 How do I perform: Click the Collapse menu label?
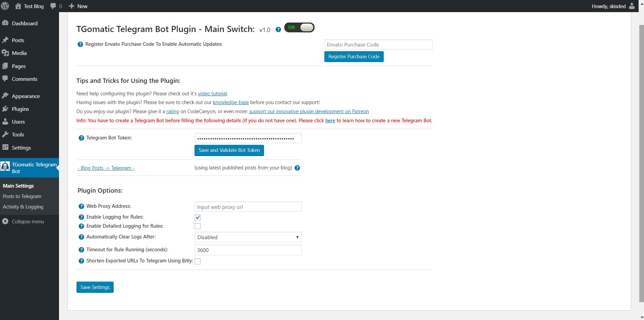(x=28, y=221)
